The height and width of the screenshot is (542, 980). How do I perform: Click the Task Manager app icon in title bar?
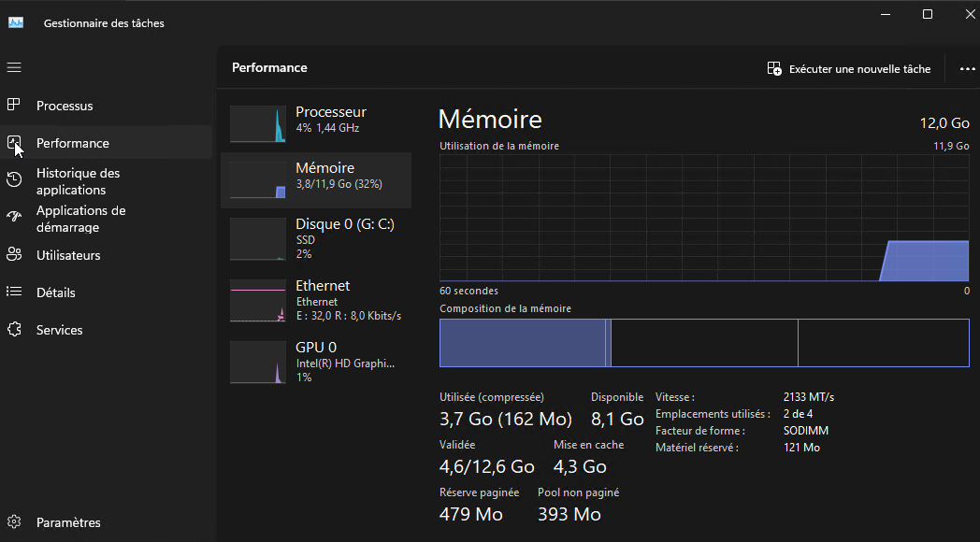coord(16,23)
